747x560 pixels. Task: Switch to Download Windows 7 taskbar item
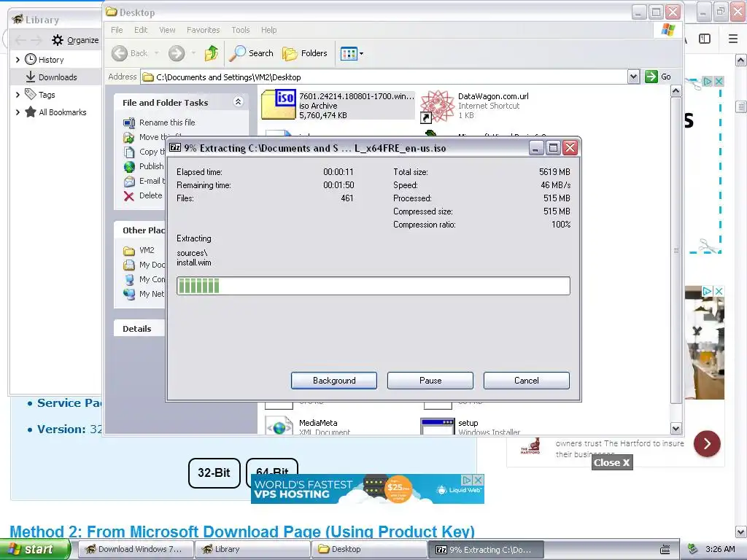[136, 549]
